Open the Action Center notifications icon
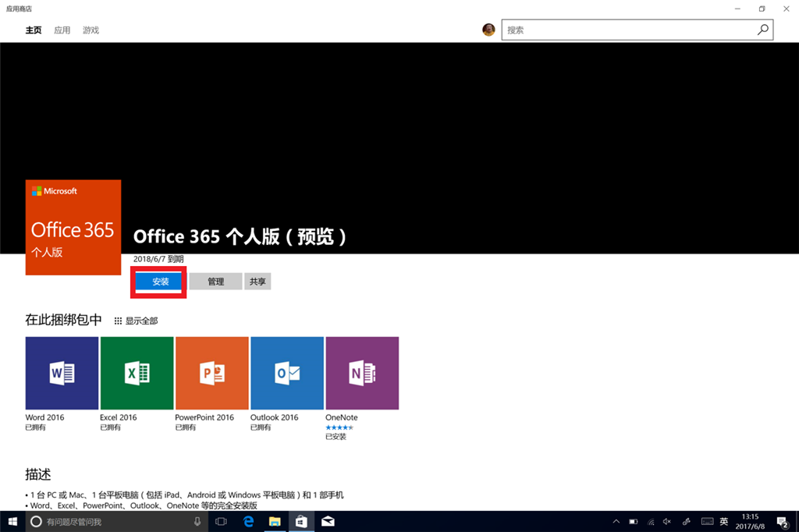Viewport: 799px width, 532px height. 782,521
